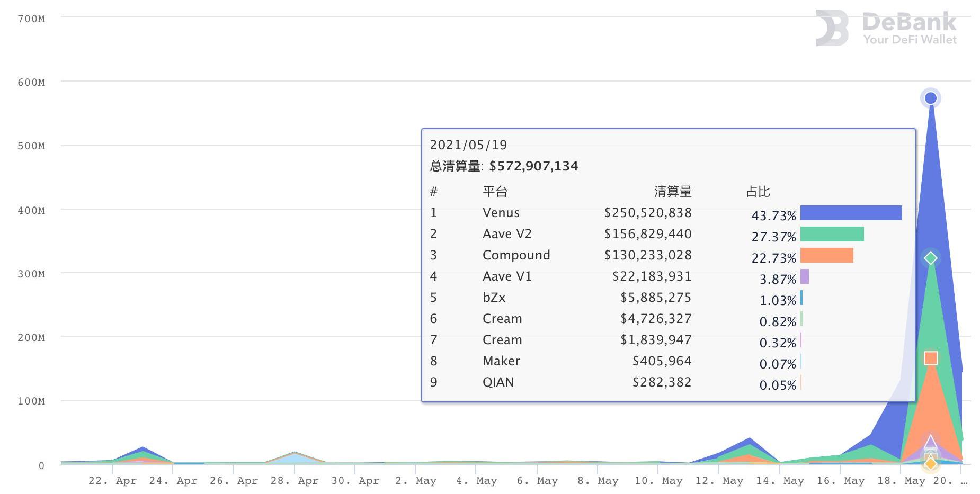Click the 占比 column header
980x494 pixels.
point(758,192)
